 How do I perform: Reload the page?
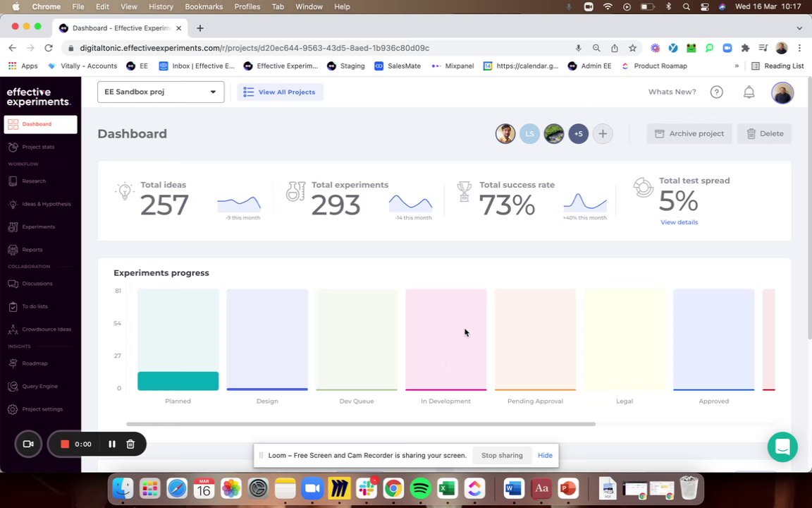(49, 48)
